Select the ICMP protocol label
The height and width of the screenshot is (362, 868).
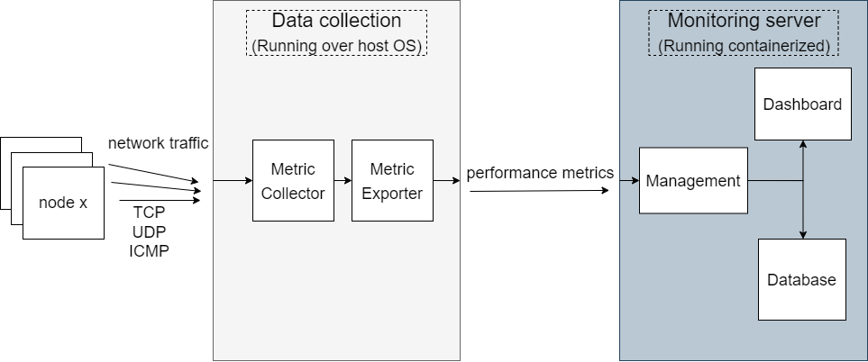pyautogui.click(x=150, y=249)
